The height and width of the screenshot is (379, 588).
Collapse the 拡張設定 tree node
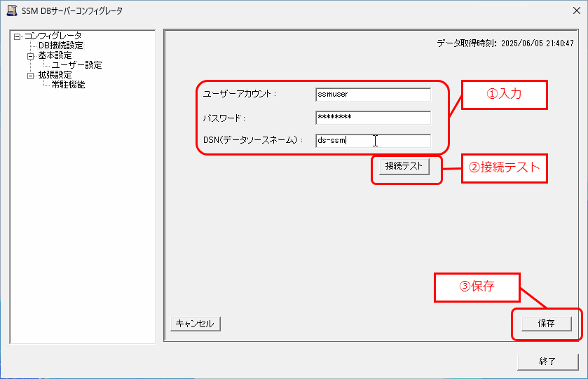point(30,76)
